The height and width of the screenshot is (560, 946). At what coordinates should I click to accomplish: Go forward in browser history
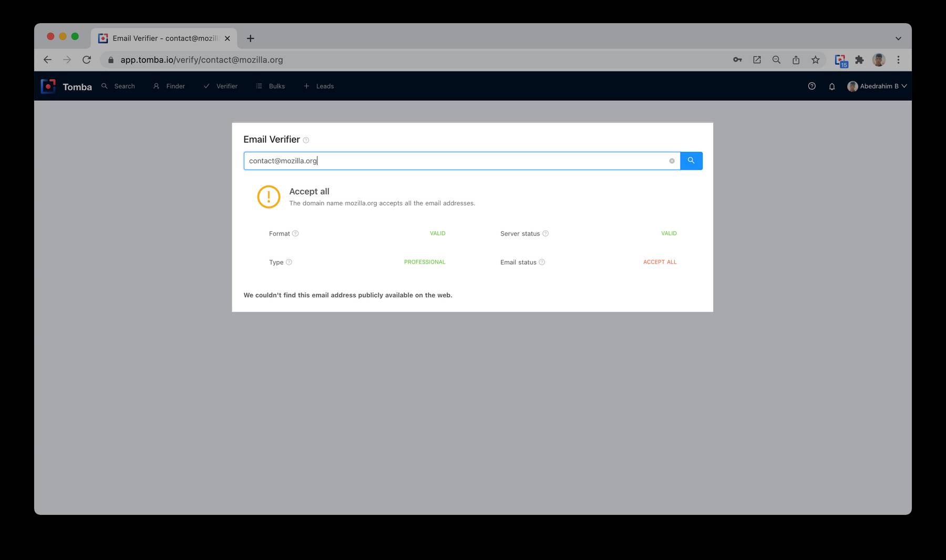pos(67,60)
